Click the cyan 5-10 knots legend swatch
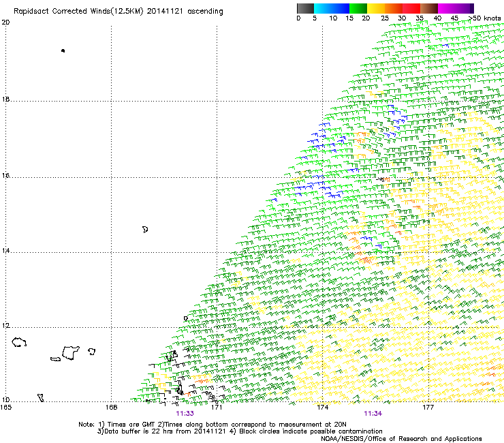This screenshot has width=504, height=443. [323, 8]
